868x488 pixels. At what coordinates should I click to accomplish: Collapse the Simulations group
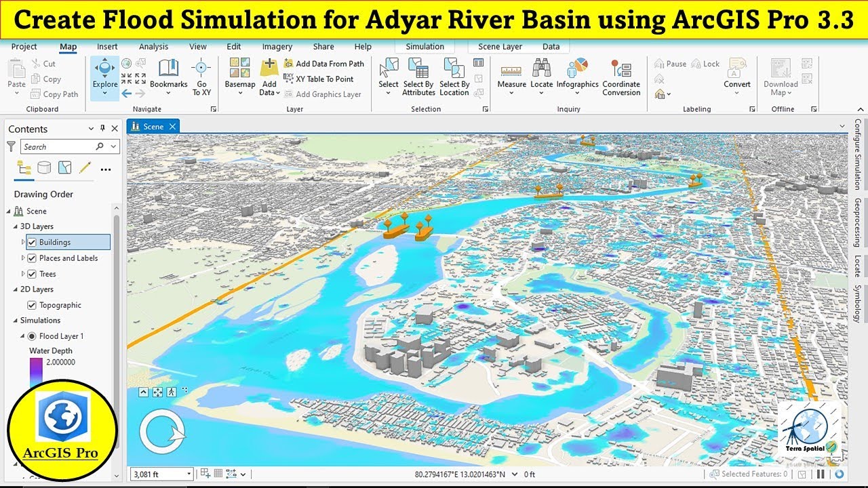pos(16,321)
